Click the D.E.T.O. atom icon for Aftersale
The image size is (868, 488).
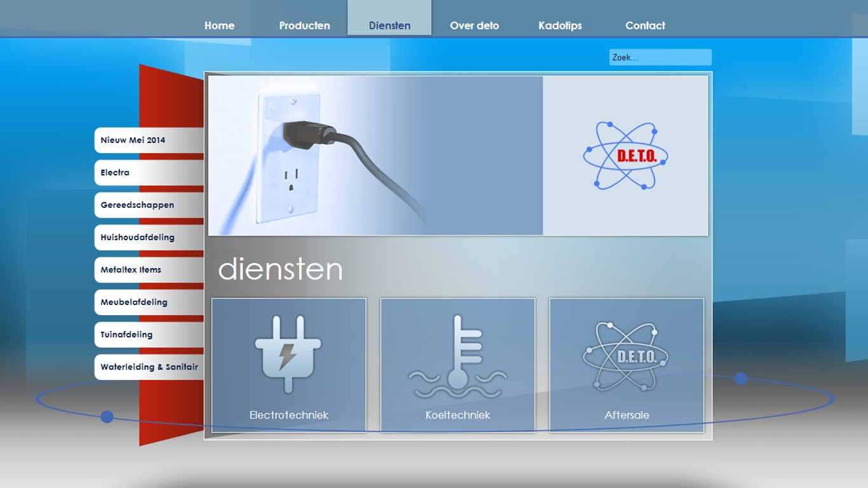pos(626,356)
